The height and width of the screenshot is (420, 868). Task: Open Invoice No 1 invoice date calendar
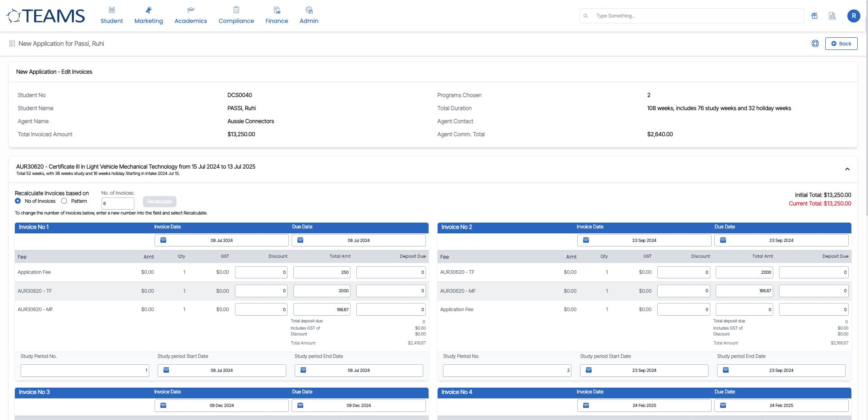164,240
